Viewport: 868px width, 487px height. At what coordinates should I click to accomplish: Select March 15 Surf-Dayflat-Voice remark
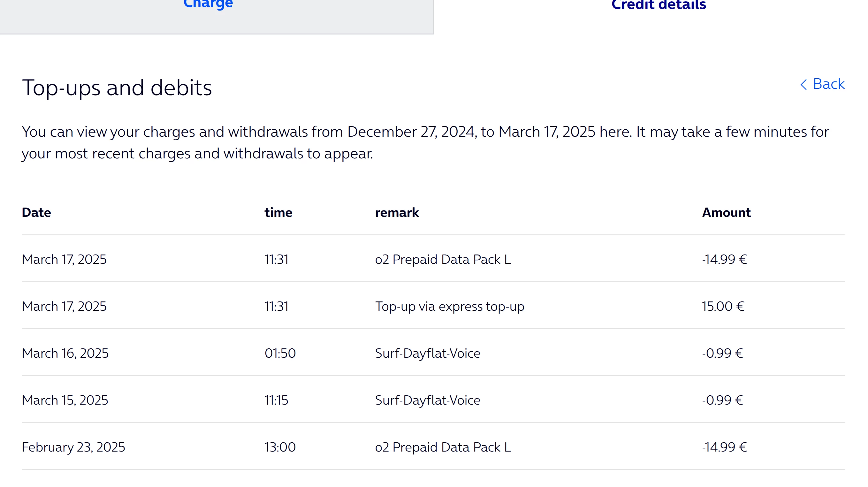point(428,400)
